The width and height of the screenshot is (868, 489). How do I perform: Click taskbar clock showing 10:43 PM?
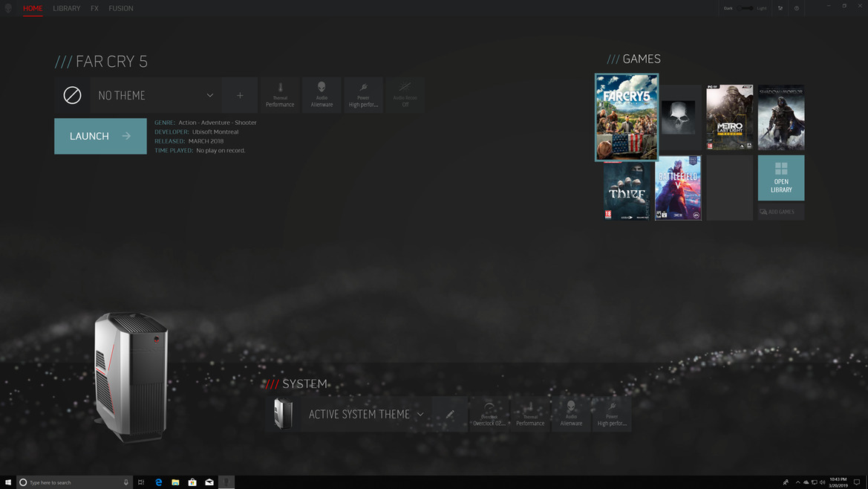(838, 482)
